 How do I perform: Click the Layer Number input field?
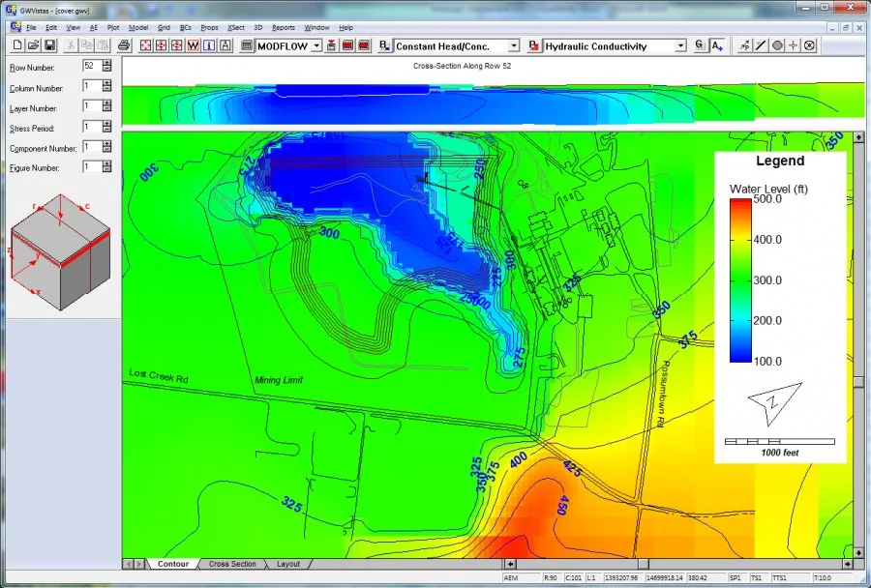click(92, 106)
